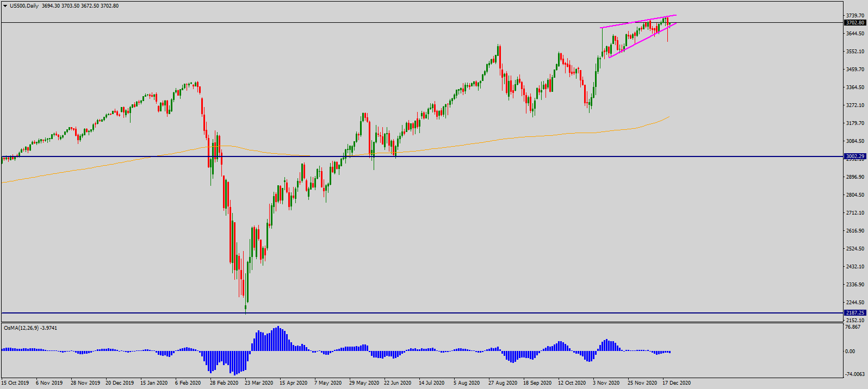This screenshot has height=389, width=868.
Task: Click the 14 Jul 2020 date label
Action: (x=431, y=383)
